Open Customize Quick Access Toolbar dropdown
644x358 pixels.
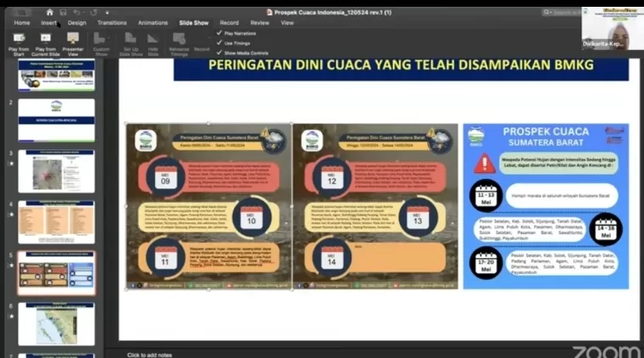click(x=108, y=13)
